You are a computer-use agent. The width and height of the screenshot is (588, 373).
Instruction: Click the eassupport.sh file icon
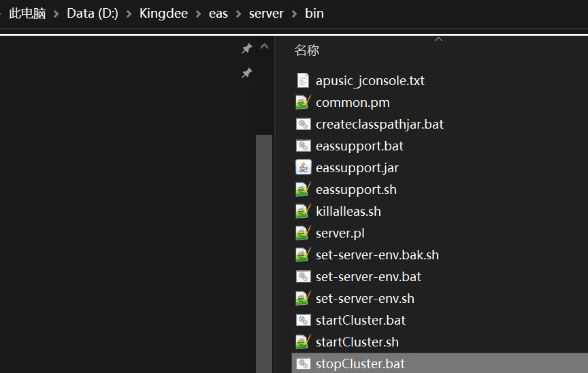click(x=303, y=189)
